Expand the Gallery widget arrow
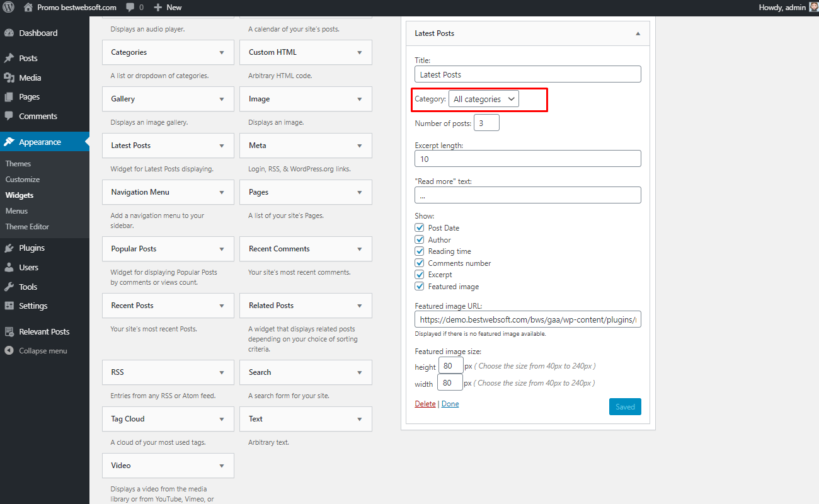This screenshot has width=819, height=504. click(x=222, y=99)
